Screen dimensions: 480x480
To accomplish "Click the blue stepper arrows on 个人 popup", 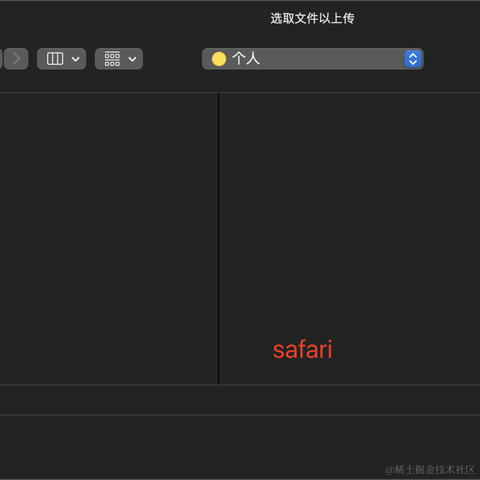I will (413, 59).
